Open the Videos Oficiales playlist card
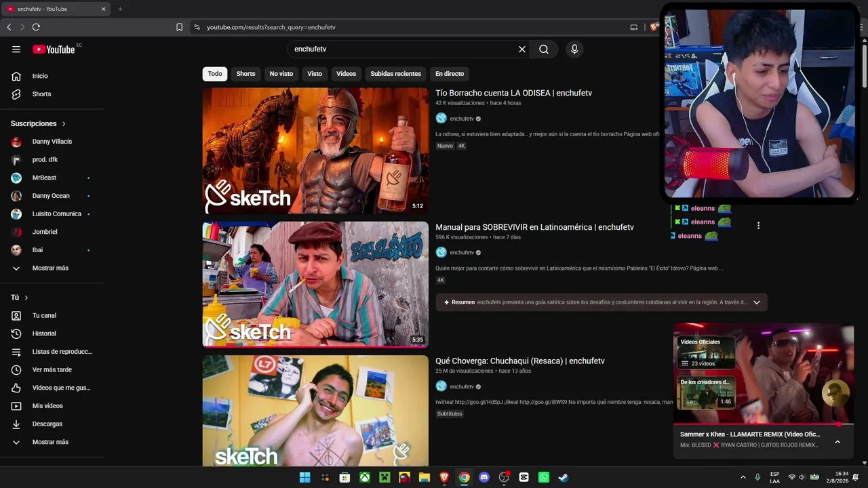Viewport: 868px width, 488px height. [707, 352]
